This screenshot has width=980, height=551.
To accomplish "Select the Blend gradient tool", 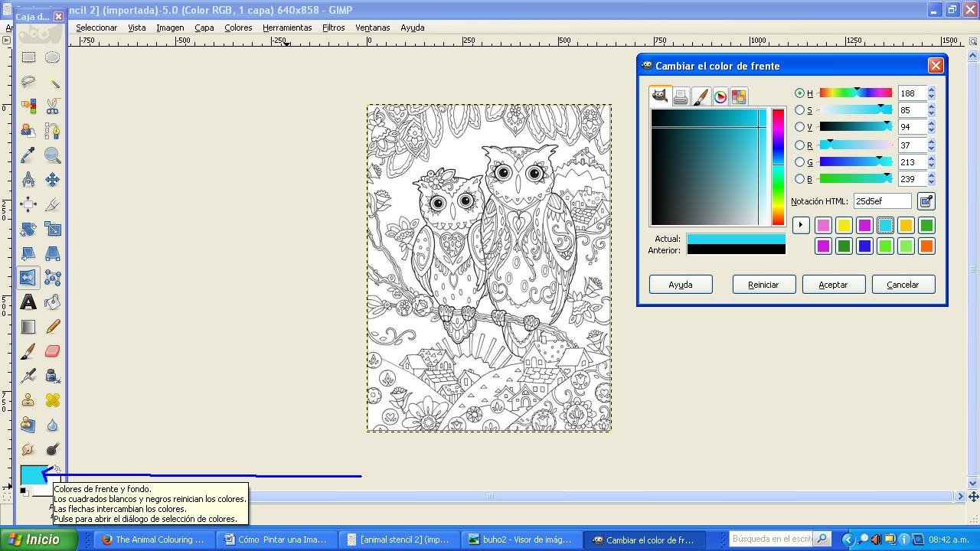I will (28, 327).
